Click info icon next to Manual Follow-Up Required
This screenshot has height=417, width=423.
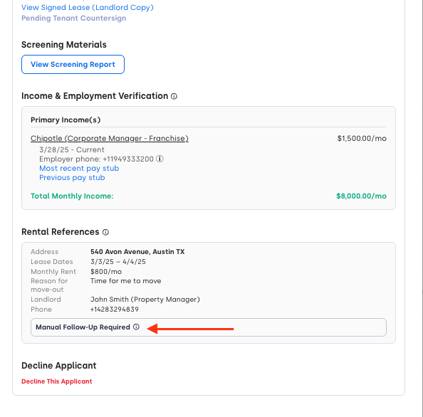click(x=136, y=327)
